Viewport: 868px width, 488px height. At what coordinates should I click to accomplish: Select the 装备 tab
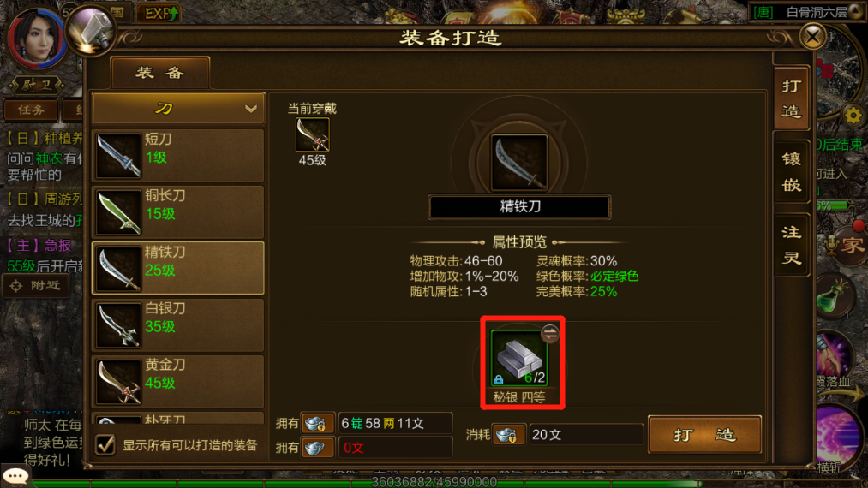click(x=160, y=73)
